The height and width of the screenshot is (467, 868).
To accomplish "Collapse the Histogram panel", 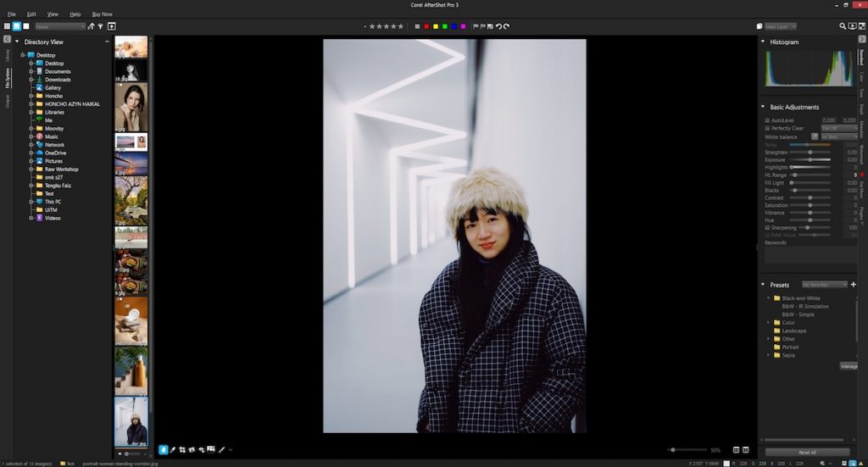I will point(763,42).
